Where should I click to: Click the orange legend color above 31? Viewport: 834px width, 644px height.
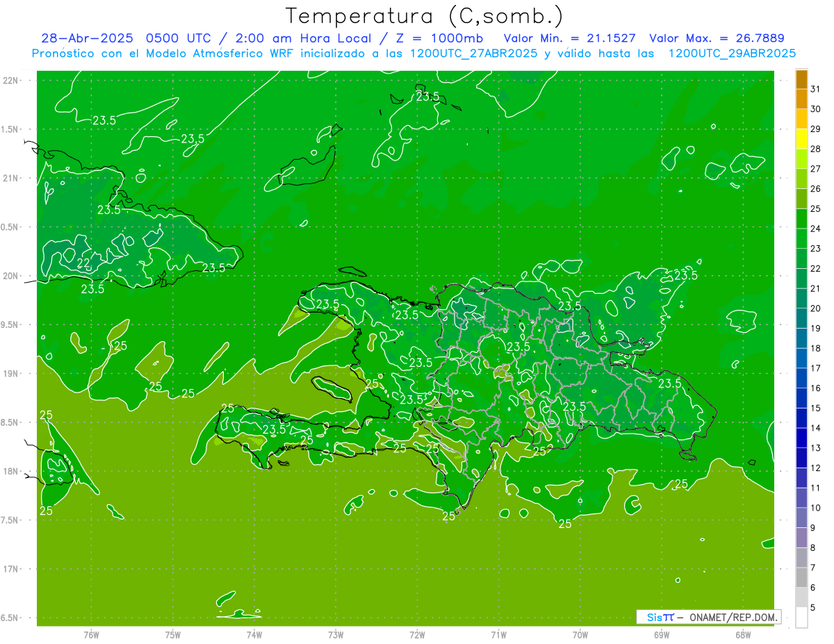tap(802, 79)
